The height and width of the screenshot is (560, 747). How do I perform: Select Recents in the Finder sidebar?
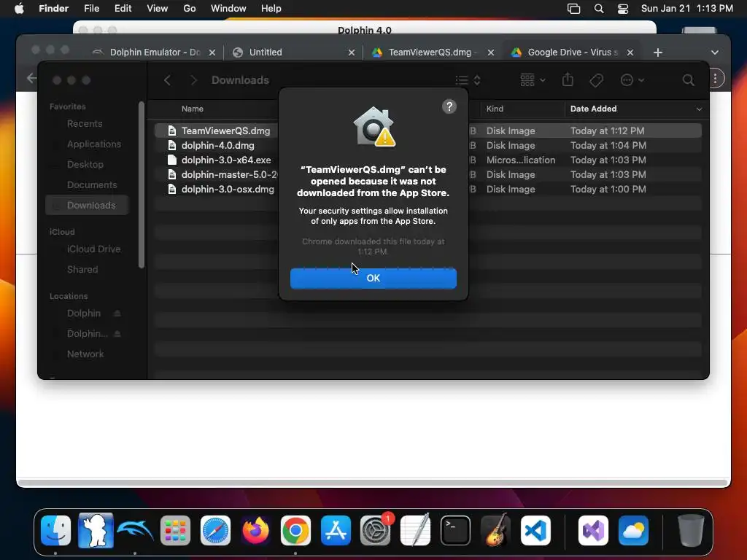coord(85,124)
